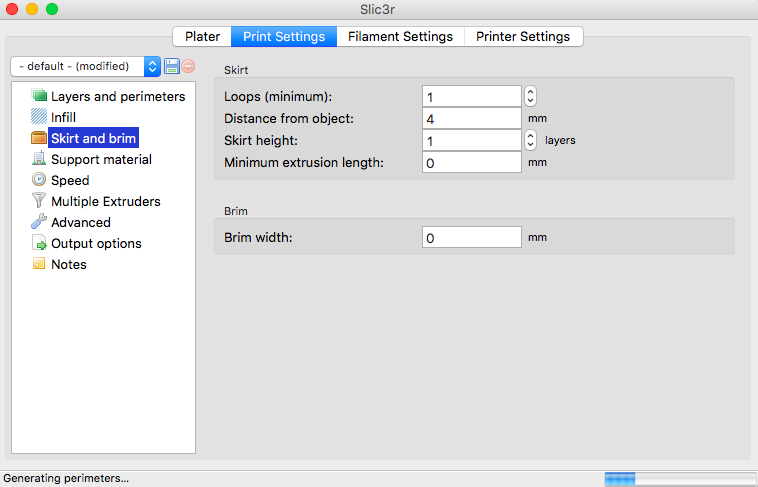The width and height of the screenshot is (758, 487).
Task: Click the save preset floppy disk icon
Action: click(x=171, y=66)
